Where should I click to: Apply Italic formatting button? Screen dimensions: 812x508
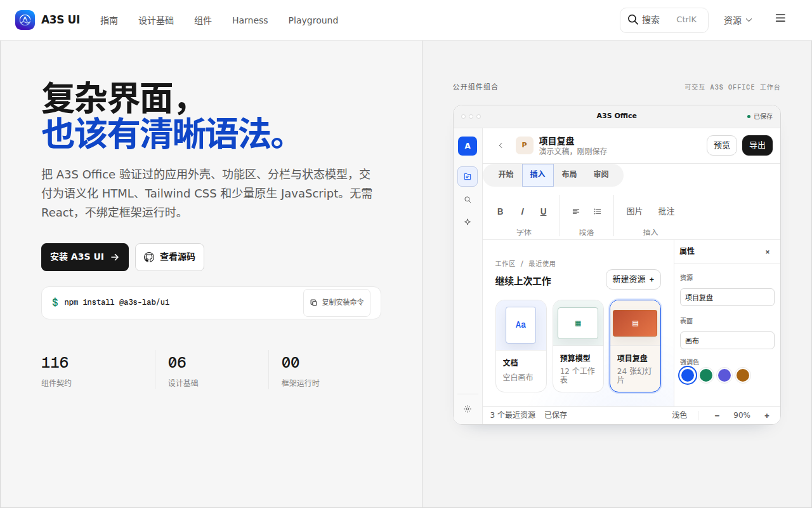click(522, 211)
